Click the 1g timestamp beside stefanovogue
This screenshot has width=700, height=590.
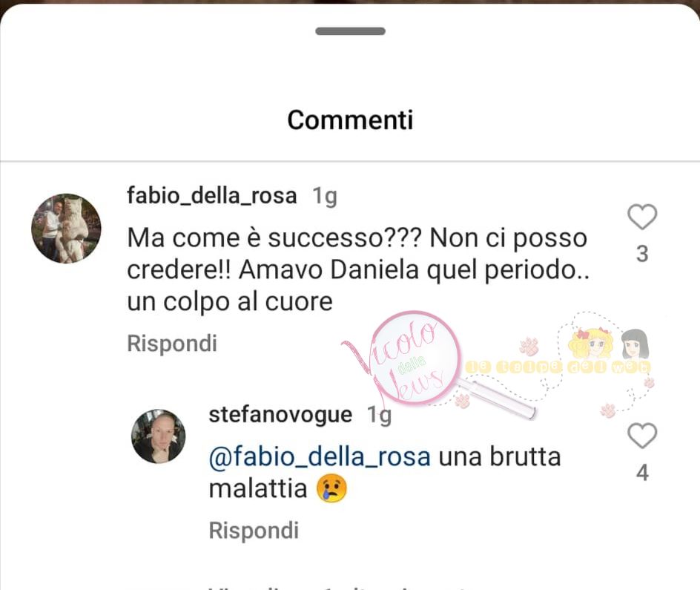[379, 416]
